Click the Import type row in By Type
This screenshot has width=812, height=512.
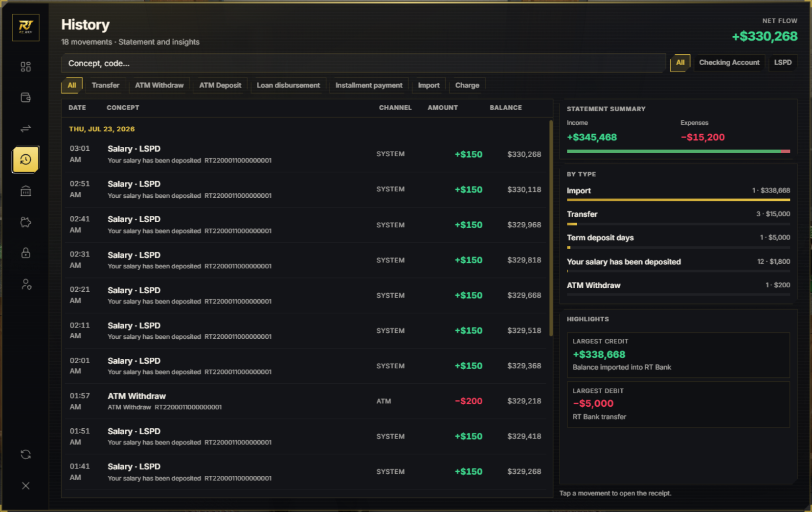tap(678, 193)
